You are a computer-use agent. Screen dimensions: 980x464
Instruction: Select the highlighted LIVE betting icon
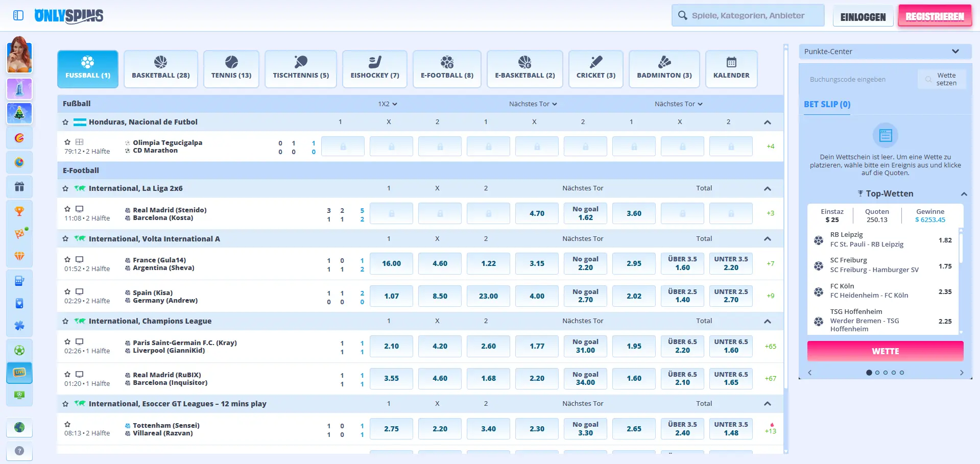pyautogui.click(x=19, y=373)
